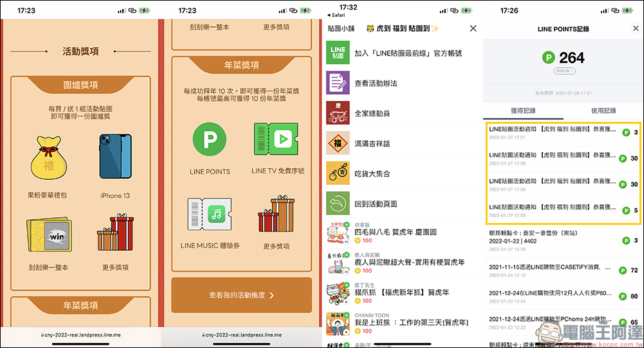
Task: Switch to the 獲得記錄 tab
Action: tap(523, 110)
